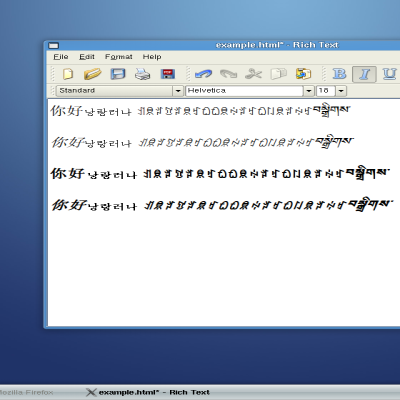
Task: Expand the font size dropdown arrow
Action: (x=341, y=91)
